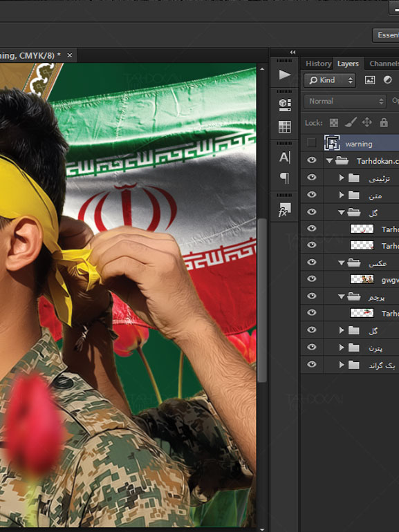Click the pixel layers filter icon
Screen dimensions: 399x532
tap(370, 80)
